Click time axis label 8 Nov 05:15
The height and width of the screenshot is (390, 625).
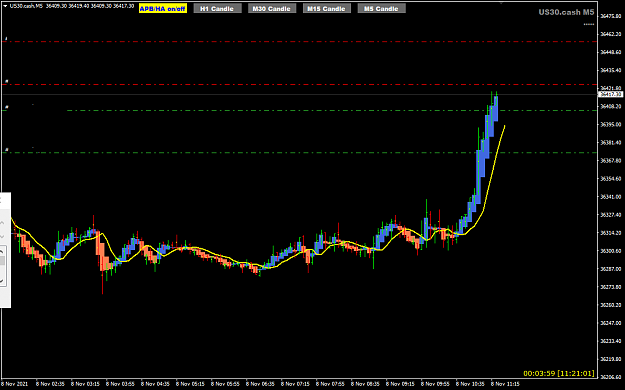(190, 384)
